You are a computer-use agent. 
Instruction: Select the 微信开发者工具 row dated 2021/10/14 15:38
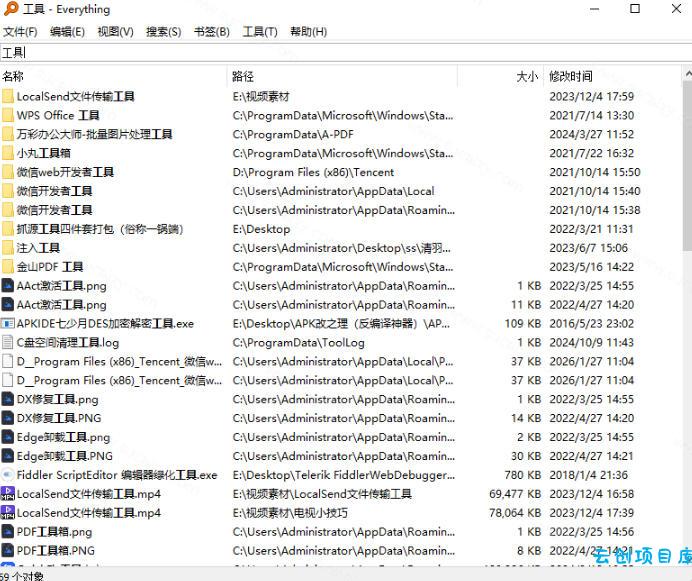(340, 210)
